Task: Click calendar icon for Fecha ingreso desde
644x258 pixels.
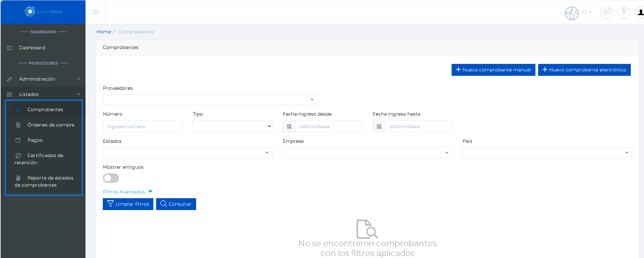Action: pyautogui.click(x=289, y=126)
